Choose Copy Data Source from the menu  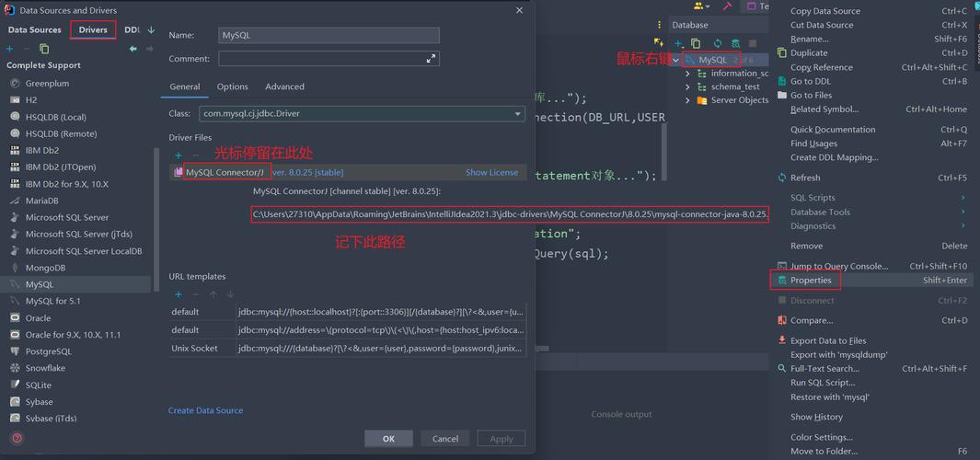point(871,11)
